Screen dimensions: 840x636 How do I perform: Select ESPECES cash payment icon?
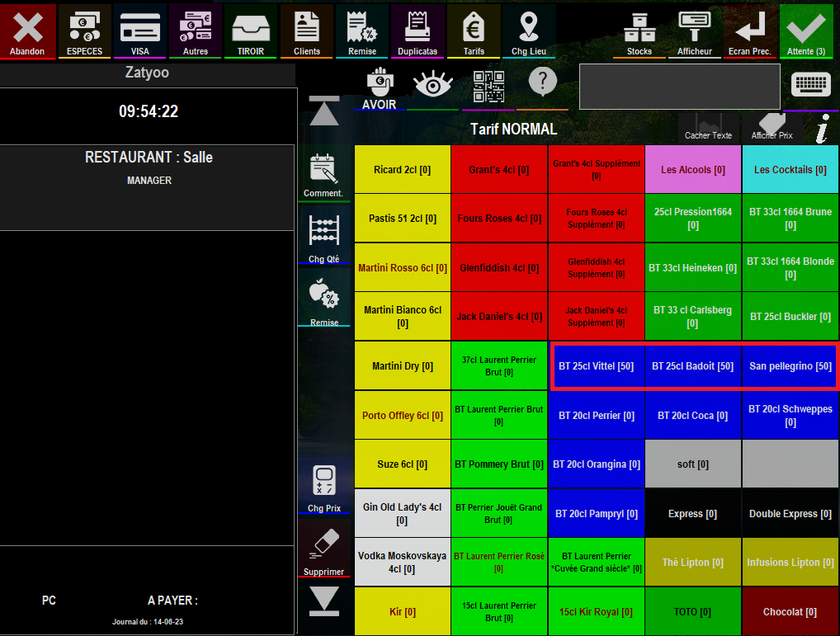pyautogui.click(x=84, y=31)
